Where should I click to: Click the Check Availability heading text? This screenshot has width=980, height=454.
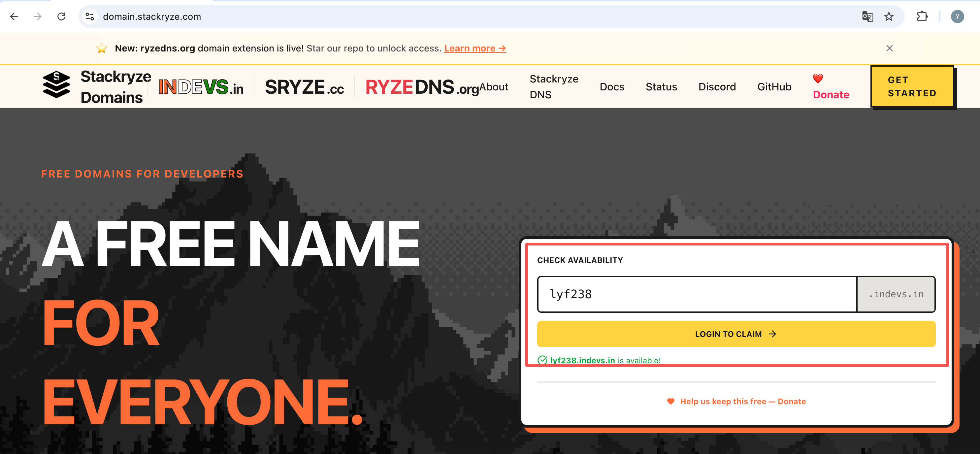coord(580,260)
